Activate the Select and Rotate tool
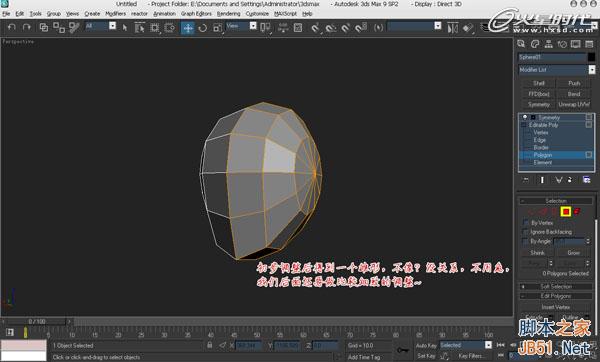 [x=202, y=28]
